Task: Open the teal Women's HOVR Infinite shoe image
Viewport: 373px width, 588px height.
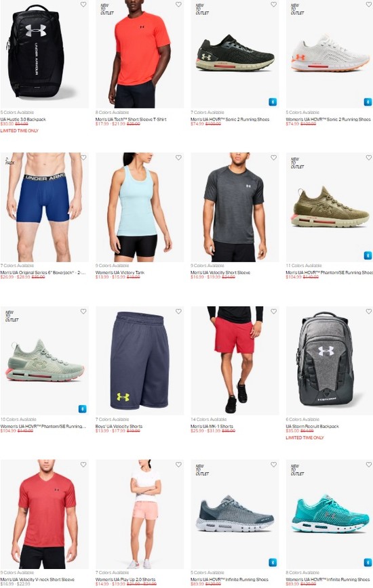Action: [329, 514]
